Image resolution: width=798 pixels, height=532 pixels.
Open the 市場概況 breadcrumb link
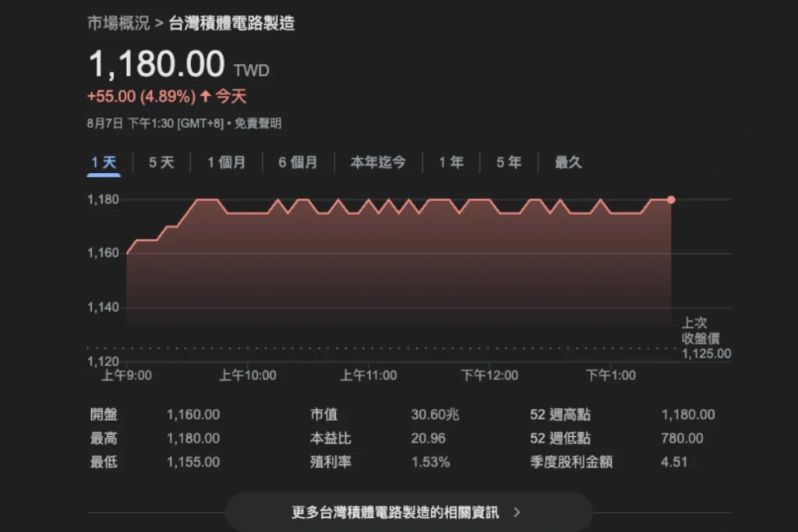(118, 23)
